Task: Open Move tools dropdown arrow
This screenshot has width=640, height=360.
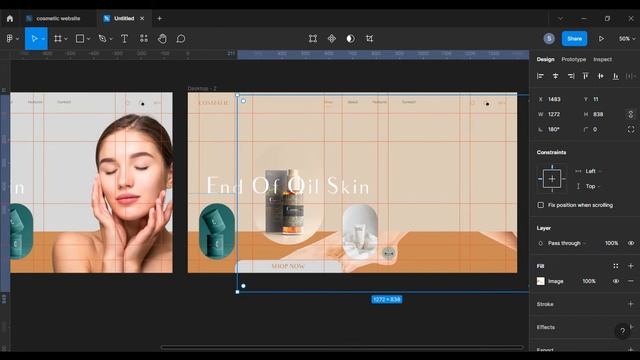Action: coord(43,39)
